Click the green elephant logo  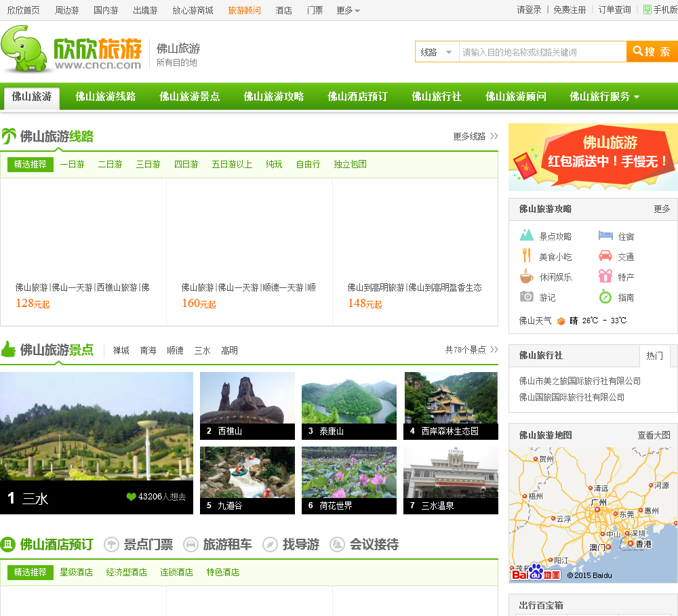(x=23, y=48)
